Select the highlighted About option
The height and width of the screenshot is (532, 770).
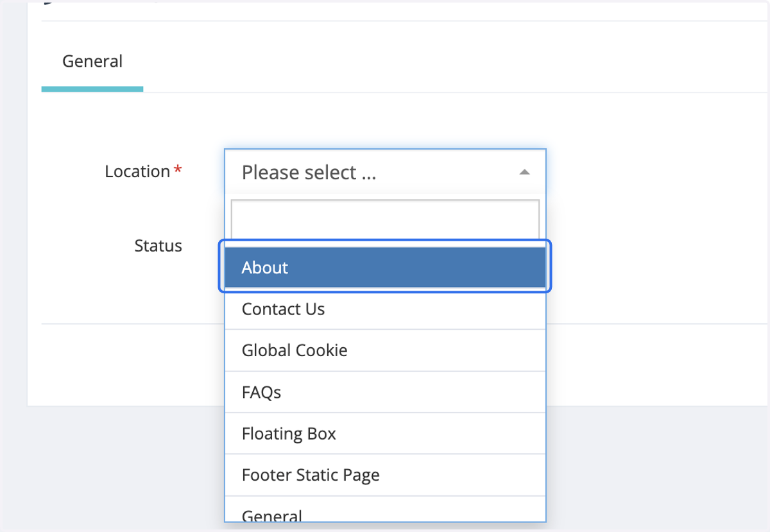(385, 268)
